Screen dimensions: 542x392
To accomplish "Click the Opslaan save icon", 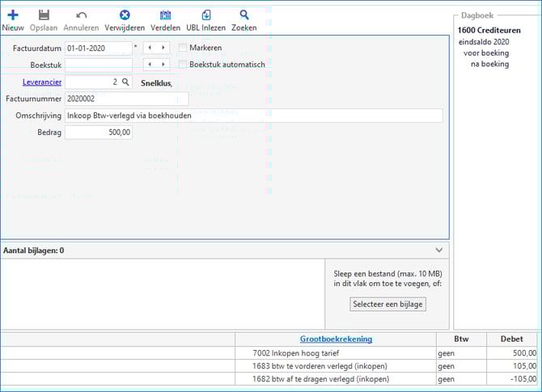I will point(44,15).
